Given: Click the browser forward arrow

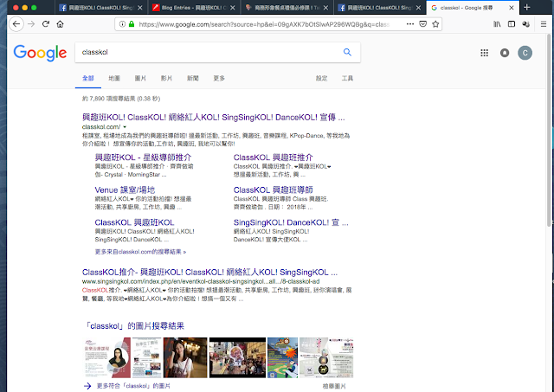Looking at the screenshot, I should click(31, 24).
